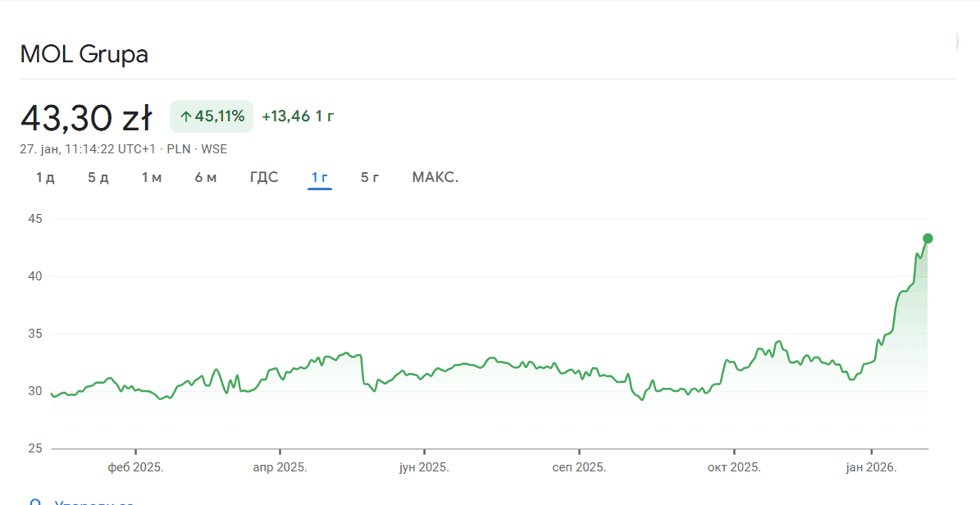Switch to the 5 г range
The image size is (980, 505).
coord(370,178)
